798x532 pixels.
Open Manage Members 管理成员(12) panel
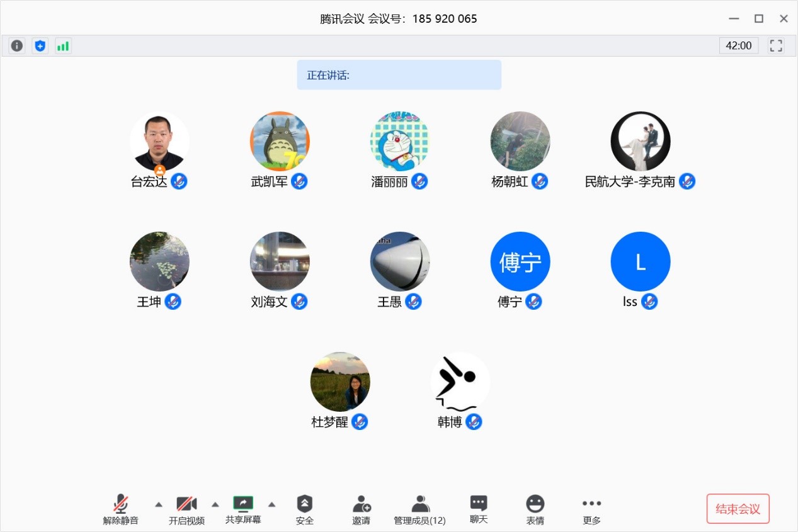[419, 509]
